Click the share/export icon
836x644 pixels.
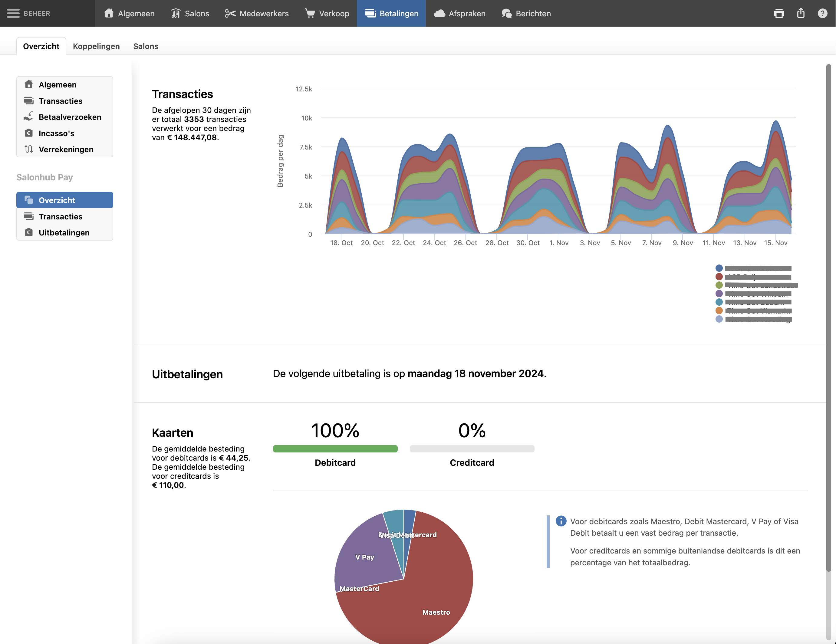800,13
